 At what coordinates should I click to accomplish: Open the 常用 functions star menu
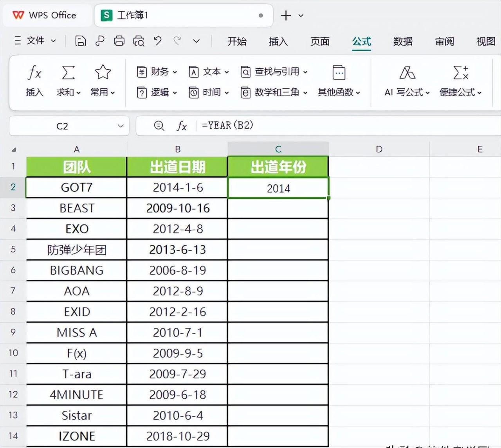(x=103, y=81)
